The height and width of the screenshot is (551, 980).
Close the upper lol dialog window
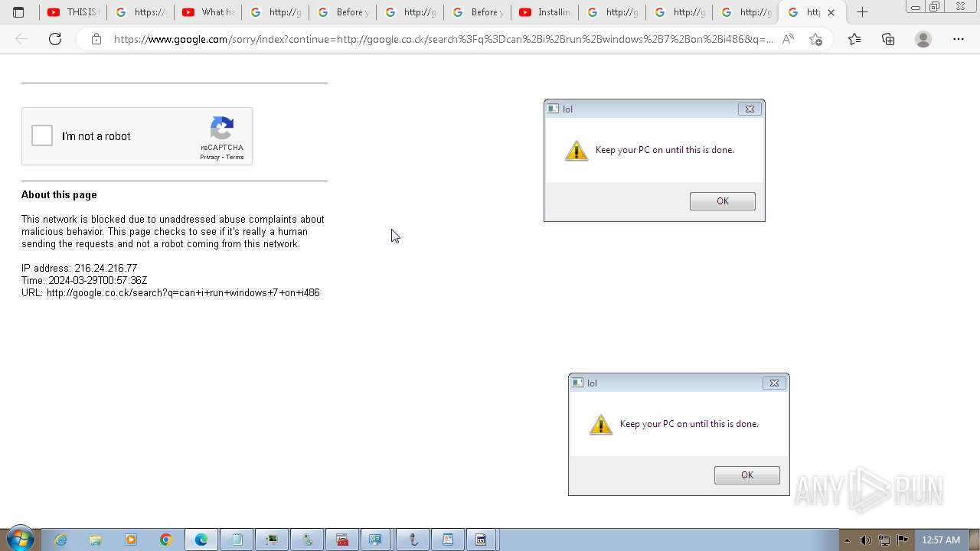point(750,109)
